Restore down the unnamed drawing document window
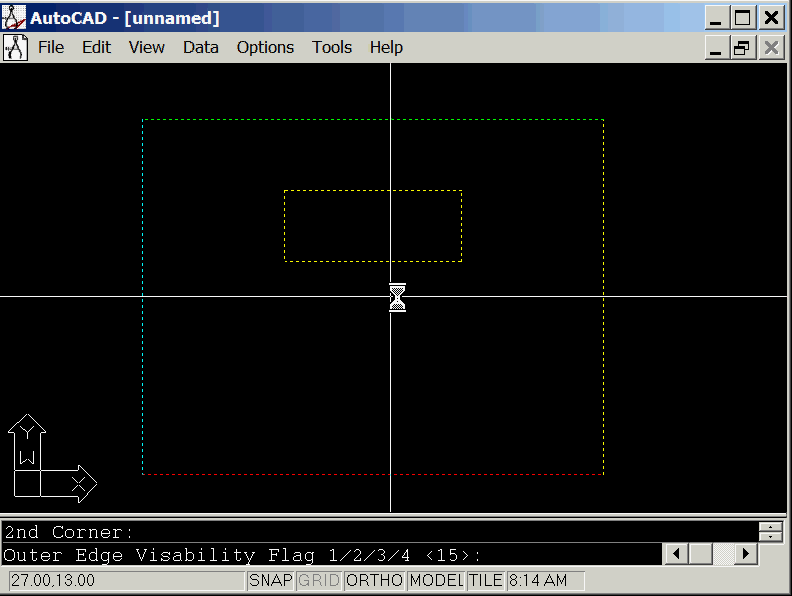This screenshot has height=596, width=792. pos(742,48)
